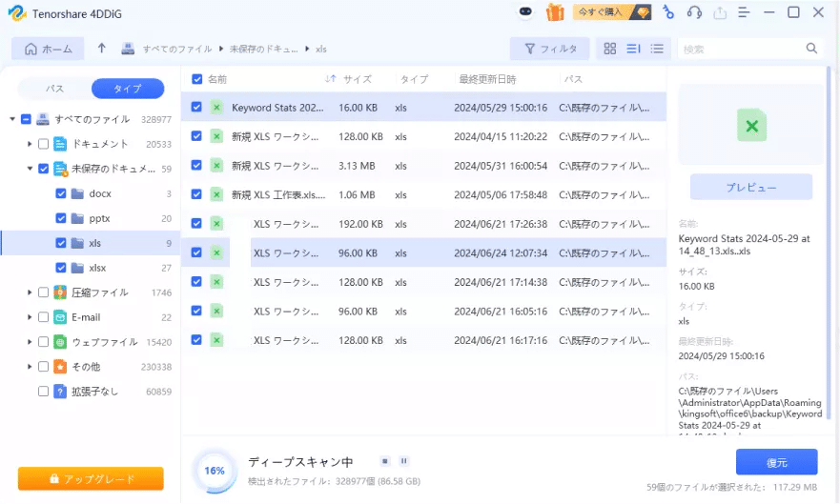This screenshot has width=840, height=504.
Task: Expand the E-mail tree node
Action: 30,317
